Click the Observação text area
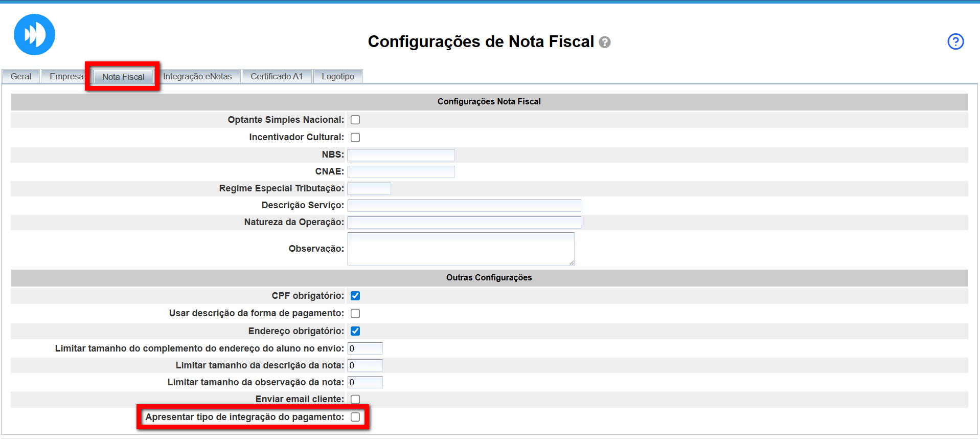The height and width of the screenshot is (439, 980). point(461,249)
